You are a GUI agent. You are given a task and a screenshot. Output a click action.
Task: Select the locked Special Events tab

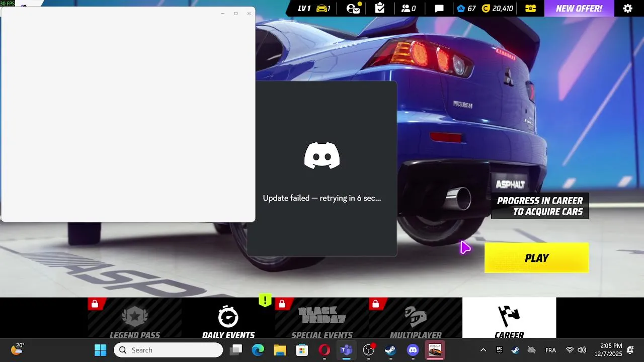[x=322, y=318]
